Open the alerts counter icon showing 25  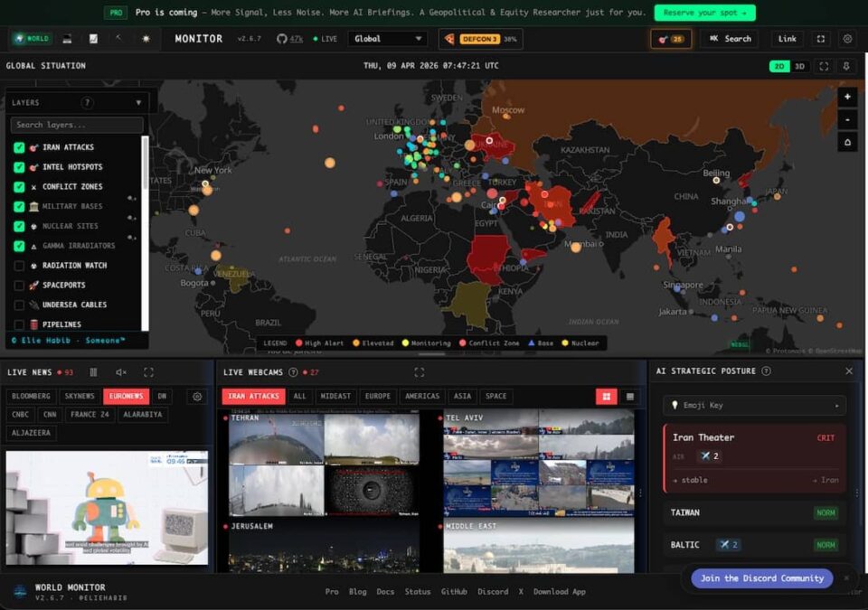(x=669, y=39)
